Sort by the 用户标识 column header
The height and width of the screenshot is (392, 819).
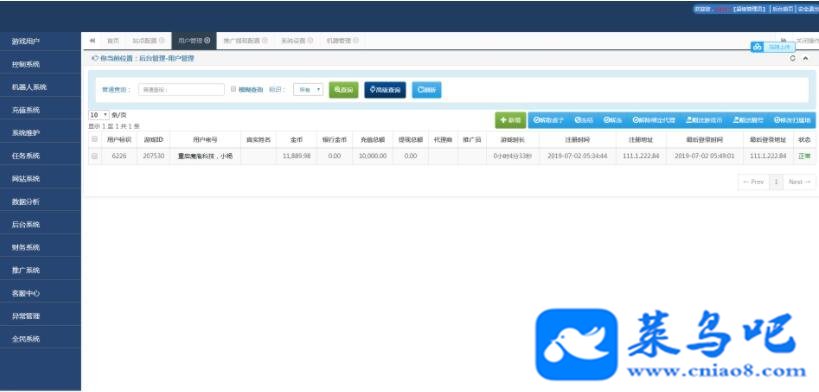coord(119,140)
